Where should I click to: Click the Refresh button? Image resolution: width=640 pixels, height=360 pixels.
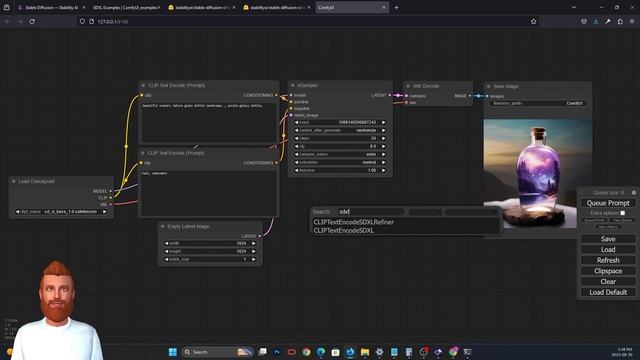point(608,260)
